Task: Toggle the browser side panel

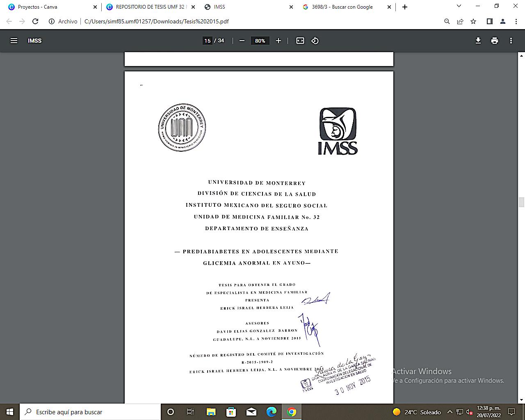Action: (489, 21)
